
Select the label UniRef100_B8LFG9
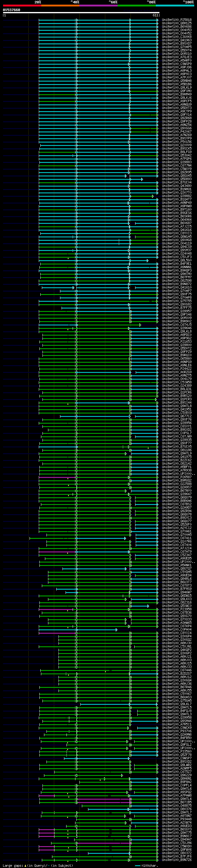(177, 152)
